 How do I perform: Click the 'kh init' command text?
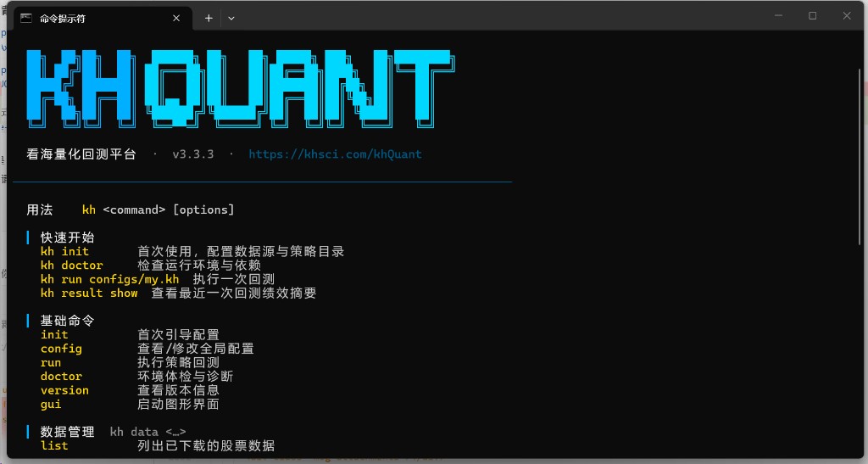(64, 251)
